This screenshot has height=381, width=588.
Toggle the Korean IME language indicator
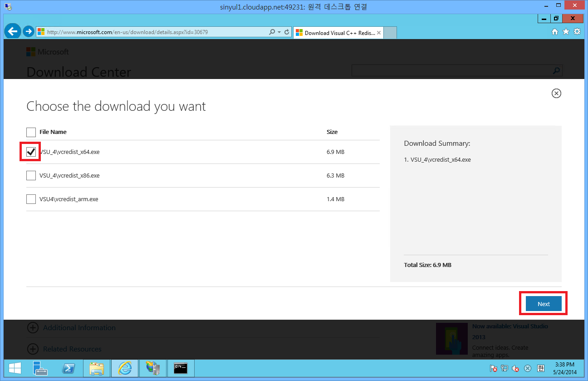(x=541, y=368)
